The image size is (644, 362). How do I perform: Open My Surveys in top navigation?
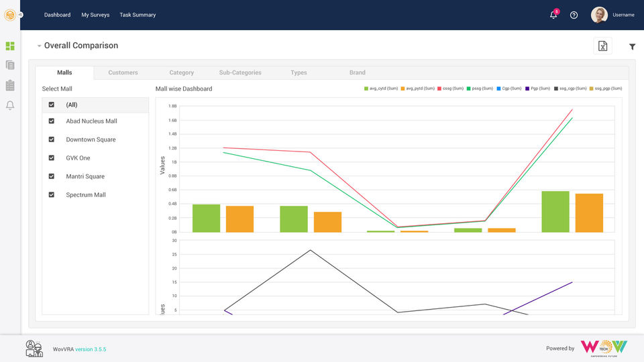click(95, 15)
